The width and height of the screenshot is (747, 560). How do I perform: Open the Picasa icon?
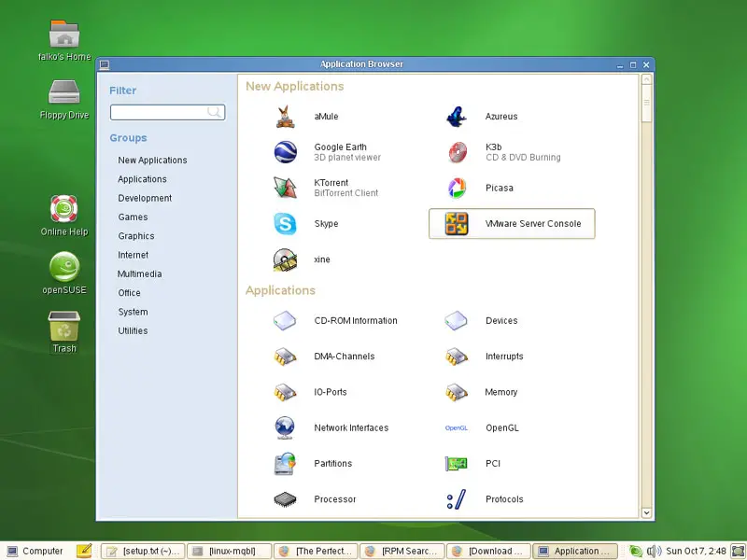point(457,188)
